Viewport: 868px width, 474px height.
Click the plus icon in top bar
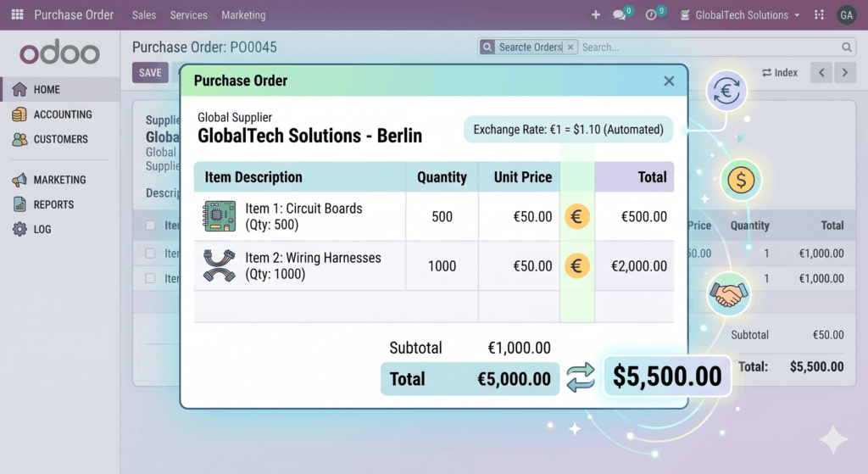pyautogui.click(x=596, y=15)
